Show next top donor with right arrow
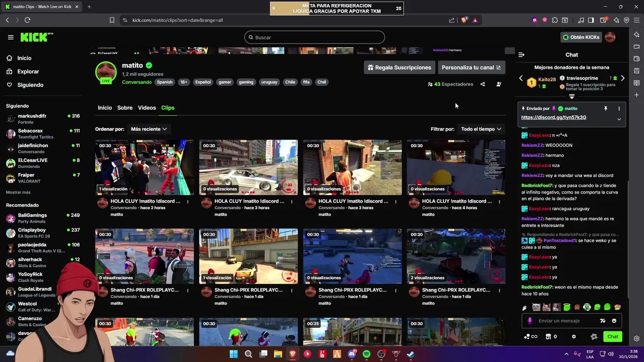Viewport: 644px width, 362px height. [622, 78]
